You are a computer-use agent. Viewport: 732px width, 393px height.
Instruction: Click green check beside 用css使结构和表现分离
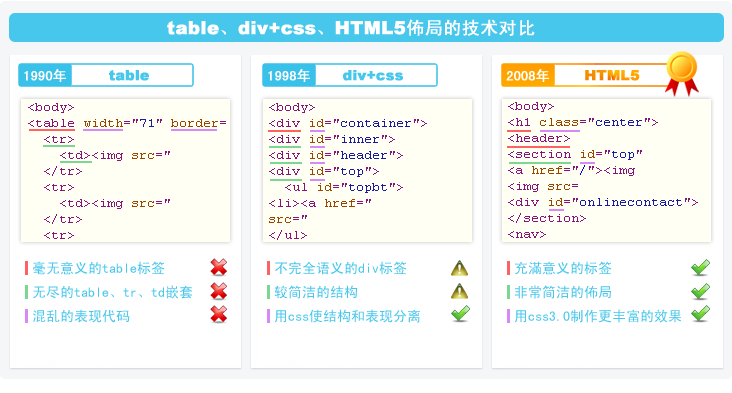click(x=460, y=314)
